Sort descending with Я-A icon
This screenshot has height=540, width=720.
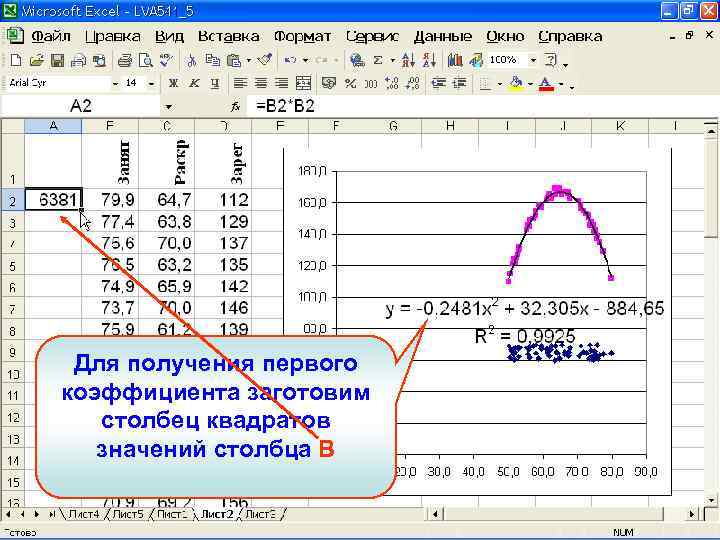pyautogui.click(x=429, y=60)
